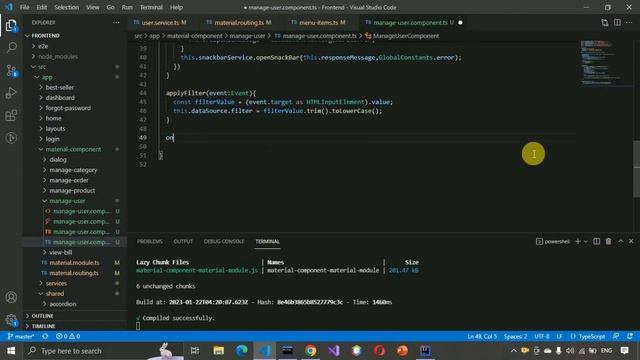The image size is (640, 360).
Task: Open Task View on the taskbar
Action: tap(195, 351)
